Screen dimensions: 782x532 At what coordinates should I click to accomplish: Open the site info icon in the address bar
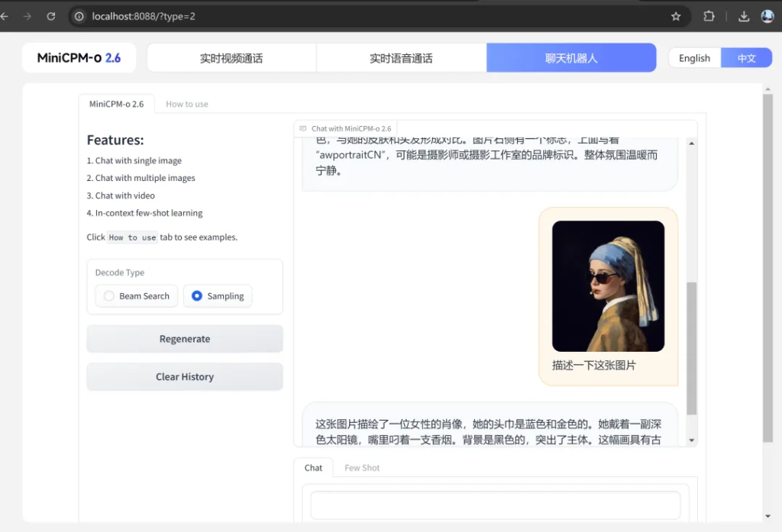[79, 17]
